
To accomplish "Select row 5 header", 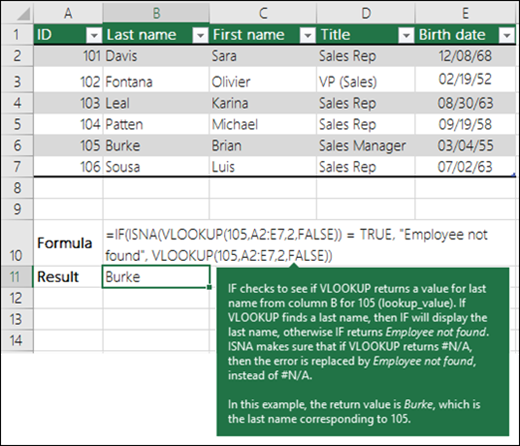I will [x=17, y=124].
